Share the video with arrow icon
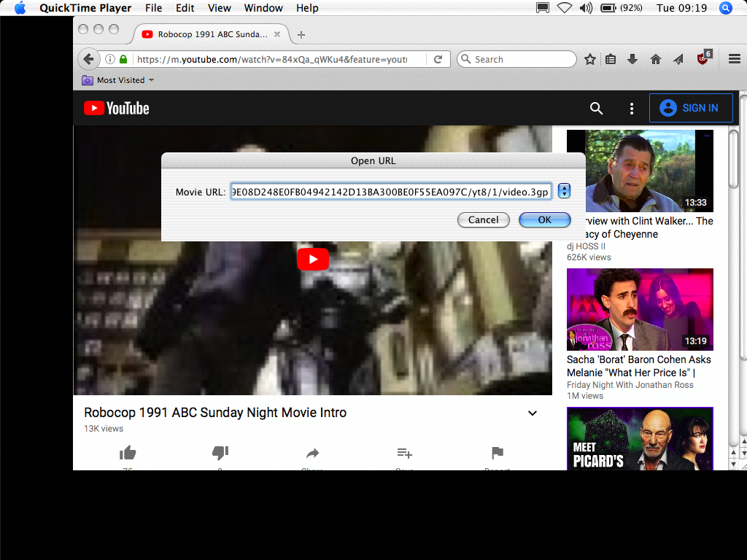This screenshot has width=747, height=560. tap(312, 453)
